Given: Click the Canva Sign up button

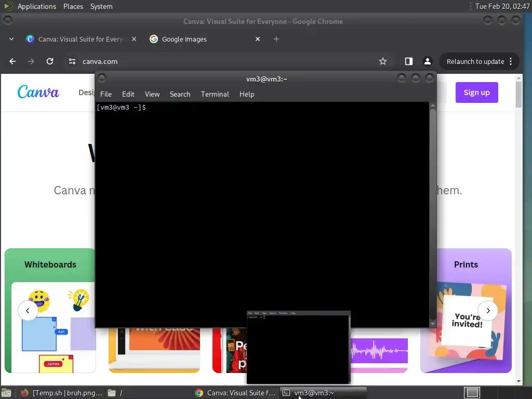Looking at the screenshot, I should (477, 92).
